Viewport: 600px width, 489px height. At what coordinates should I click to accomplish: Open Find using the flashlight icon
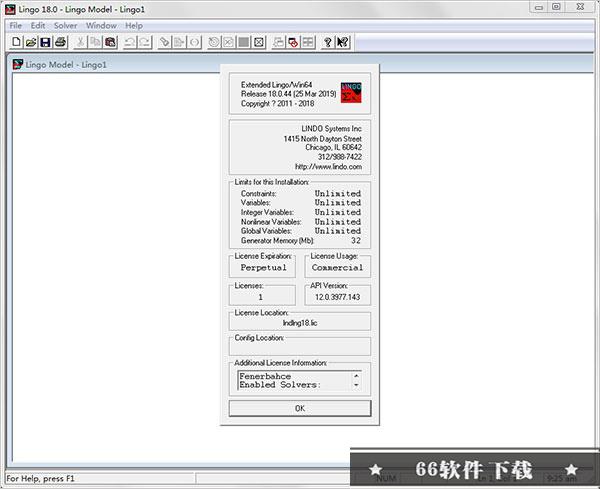(x=165, y=42)
